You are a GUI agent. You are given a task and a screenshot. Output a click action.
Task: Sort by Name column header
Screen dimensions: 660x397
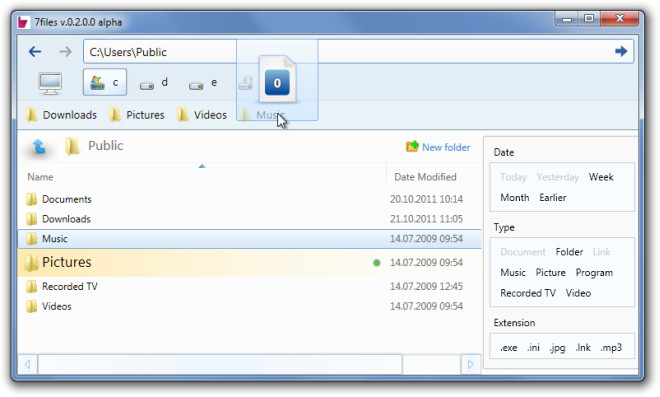[x=40, y=177]
